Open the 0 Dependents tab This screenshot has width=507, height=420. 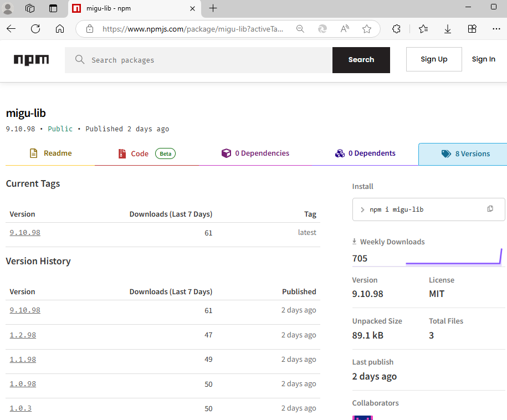[365, 153]
